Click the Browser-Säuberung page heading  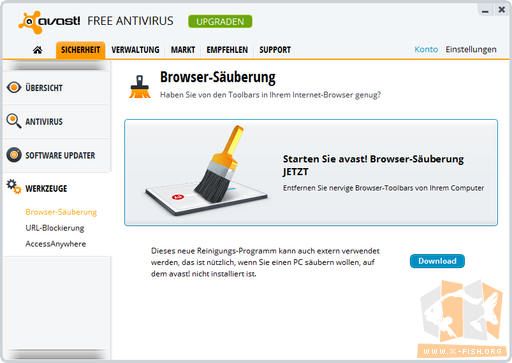[218, 77]
